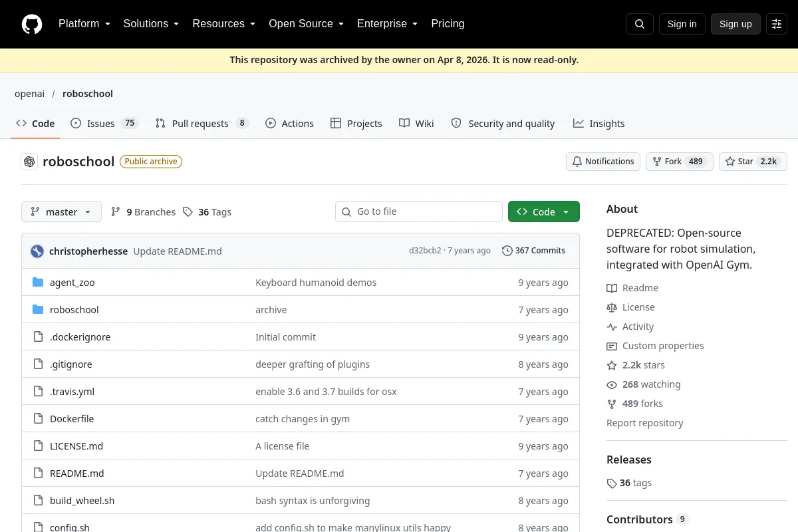Image resolution: width=798 pixels, height=532 pixels.
Task: Click the history clock icon by 367 Commits
Action: click(507, 251)
